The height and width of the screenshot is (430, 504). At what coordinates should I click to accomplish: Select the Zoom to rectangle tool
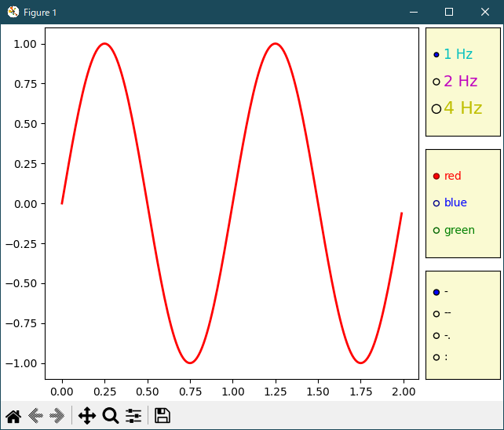click(111, 417)
